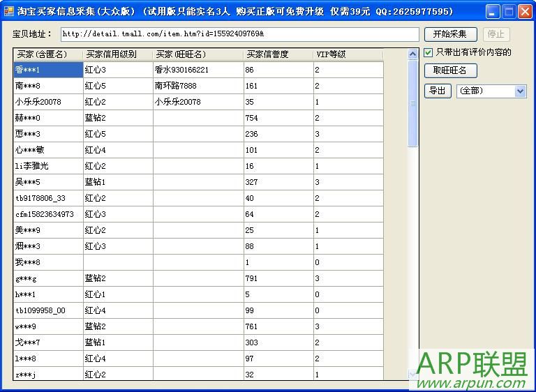536x392 pixels.
Task: Select the cell 我***8
Action: 48,262
